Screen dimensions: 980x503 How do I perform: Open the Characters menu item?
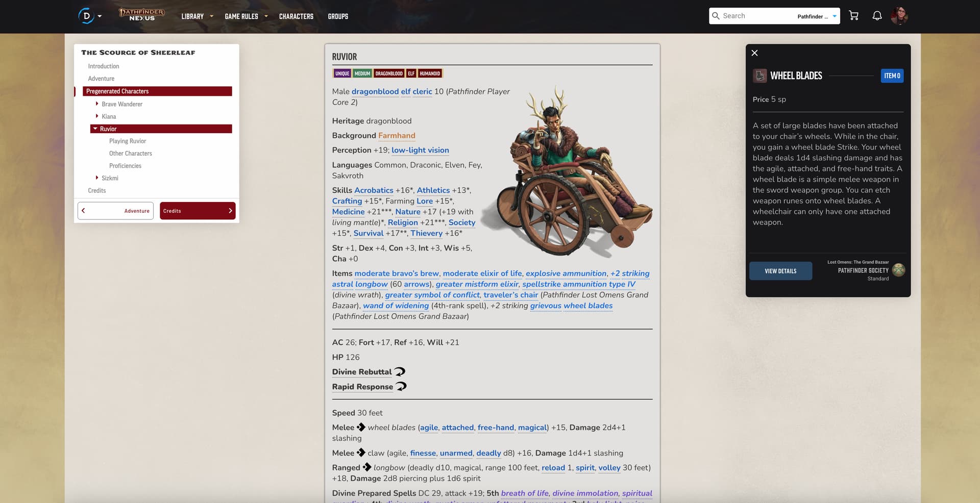pos(296,16)
